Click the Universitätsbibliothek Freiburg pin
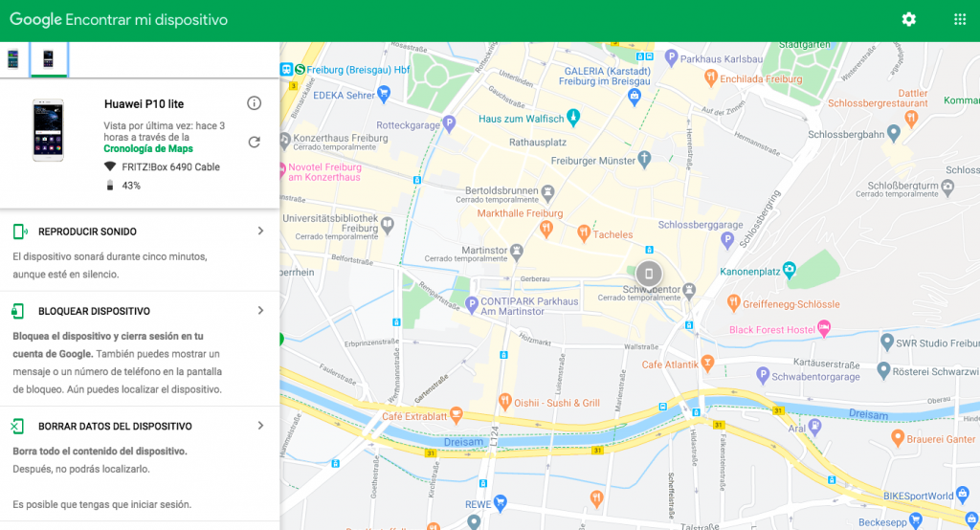 [387, 224]
